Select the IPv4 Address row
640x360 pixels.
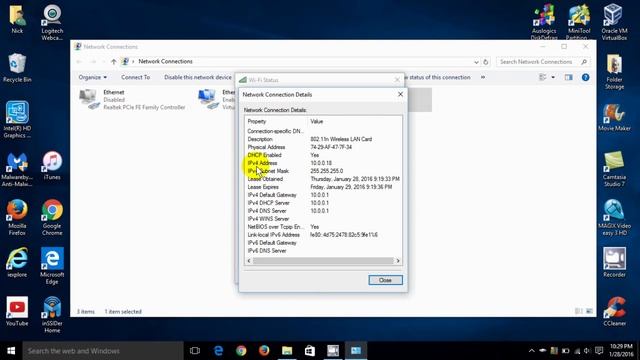(x=323, y=163)
